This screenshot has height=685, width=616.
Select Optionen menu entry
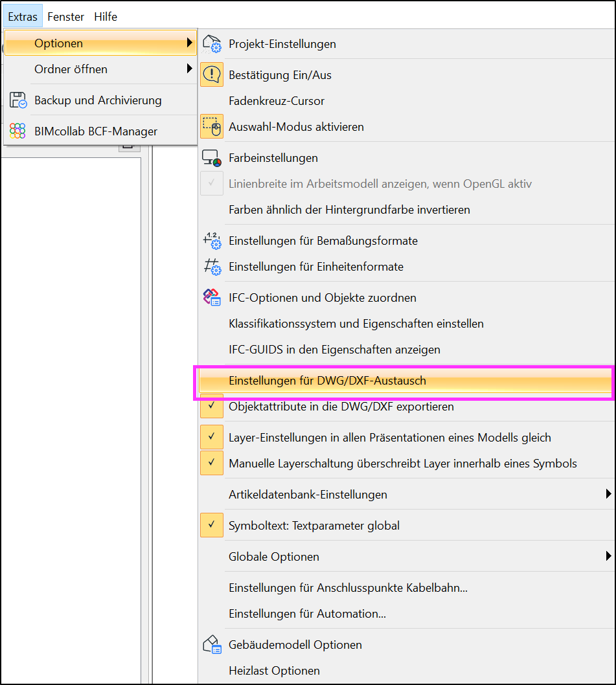[100, 43]
